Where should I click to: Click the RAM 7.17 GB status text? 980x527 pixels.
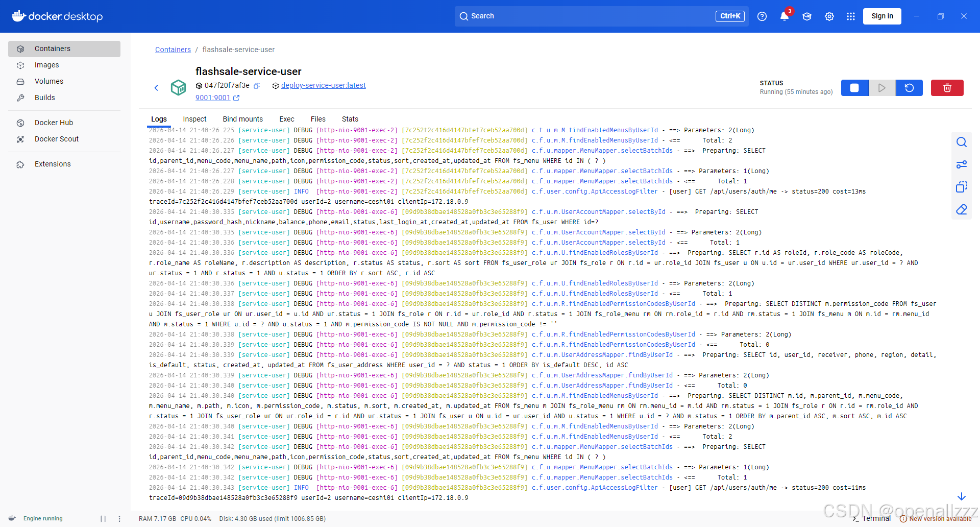(157, 519)
